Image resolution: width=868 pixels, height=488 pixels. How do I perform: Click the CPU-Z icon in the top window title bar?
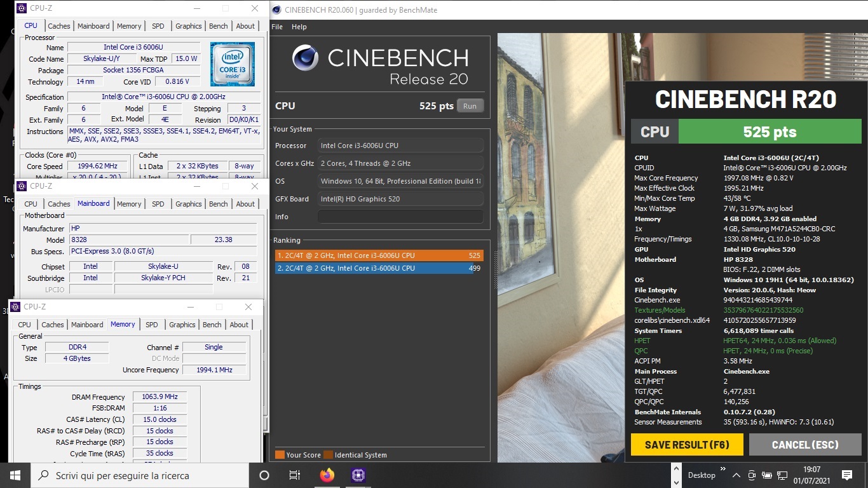pos(22,8)
